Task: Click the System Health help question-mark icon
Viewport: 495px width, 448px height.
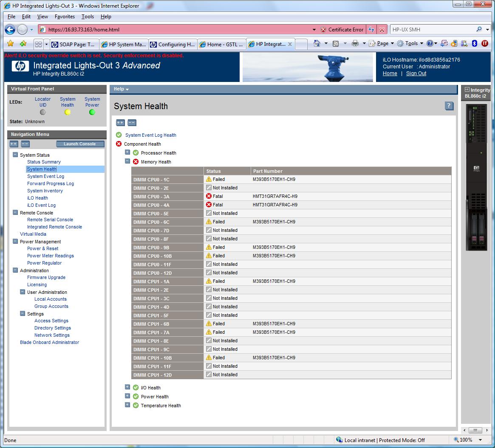Action: [449, 106]
